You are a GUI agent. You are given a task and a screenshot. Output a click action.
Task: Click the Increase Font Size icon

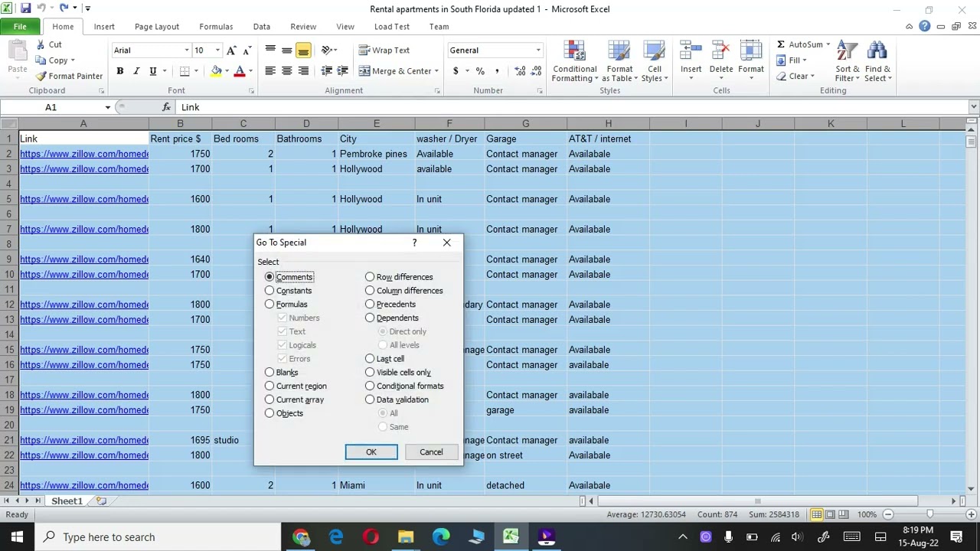coord(233,51)
